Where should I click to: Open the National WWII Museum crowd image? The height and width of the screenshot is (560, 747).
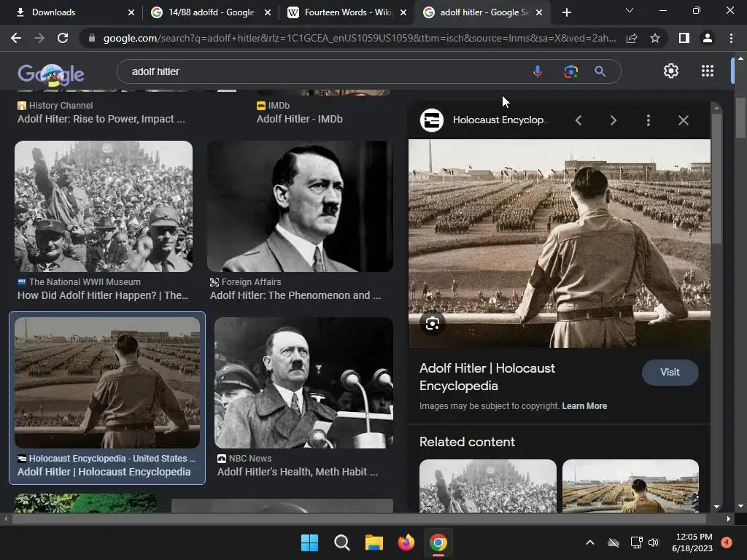coord(104,206)
